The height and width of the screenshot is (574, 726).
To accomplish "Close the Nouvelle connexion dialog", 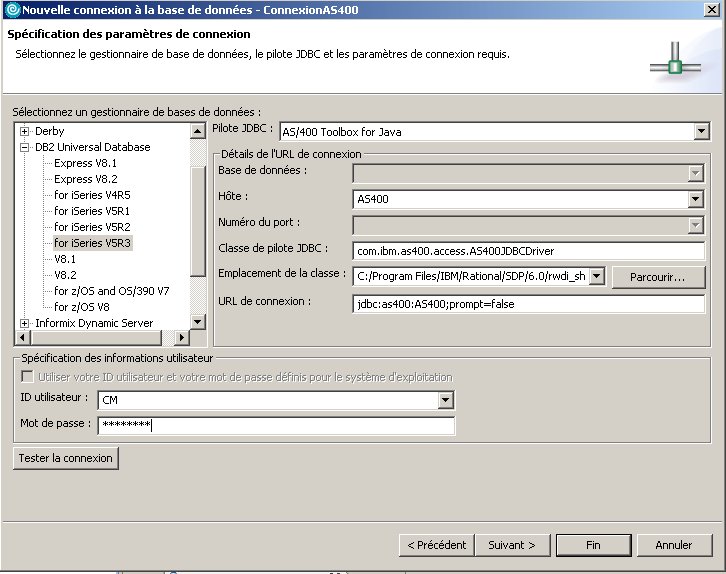I will click(711, 10).
